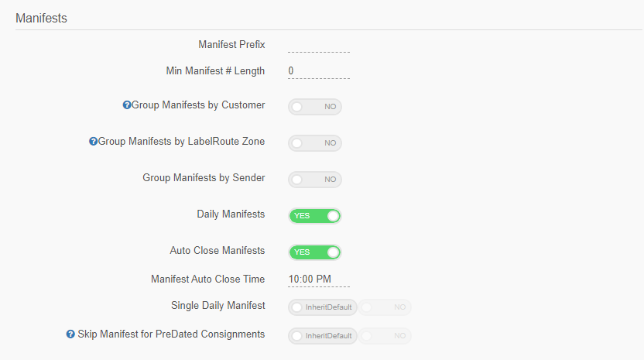Toggle Skip Manifest PreDated InheritDefault switch
644x360 pixels.
323,336
